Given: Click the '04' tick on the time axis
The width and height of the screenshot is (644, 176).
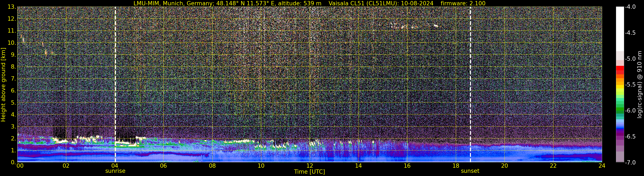Looking at the screenshot, I should 114,166.
